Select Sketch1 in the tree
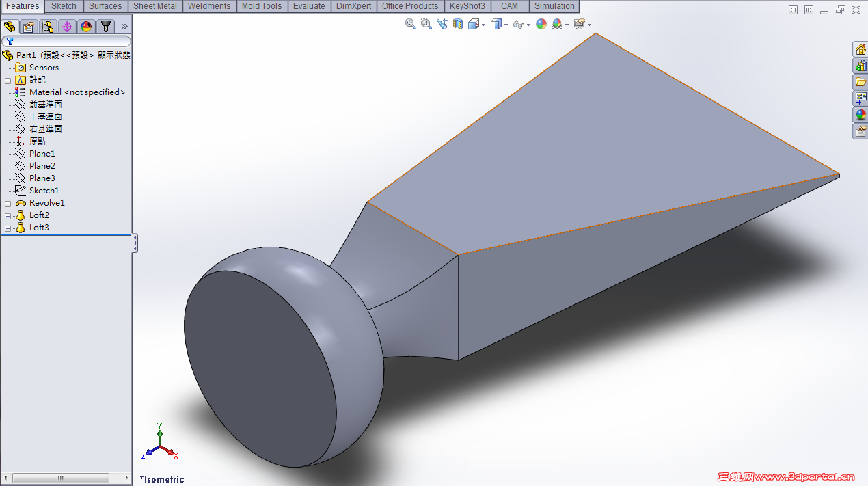Image resolution: width=868 pixels, height=486 pixels. pos(37,191)
